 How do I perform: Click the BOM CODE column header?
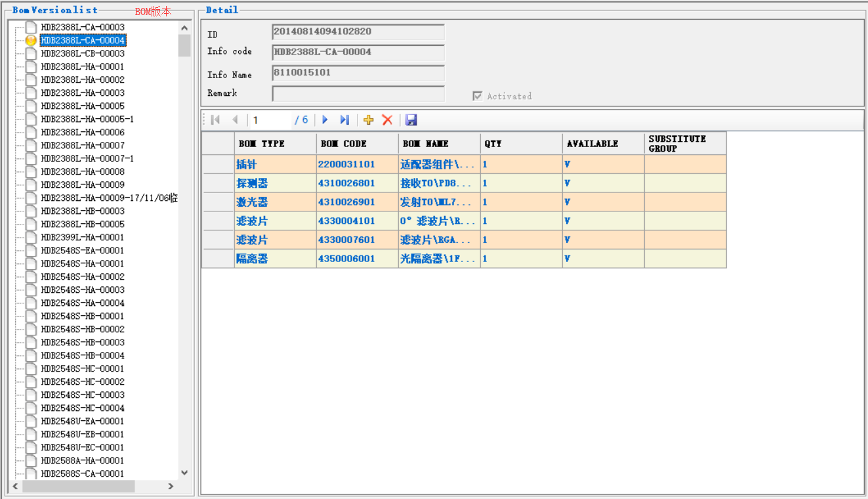click(x=357, y=144)
